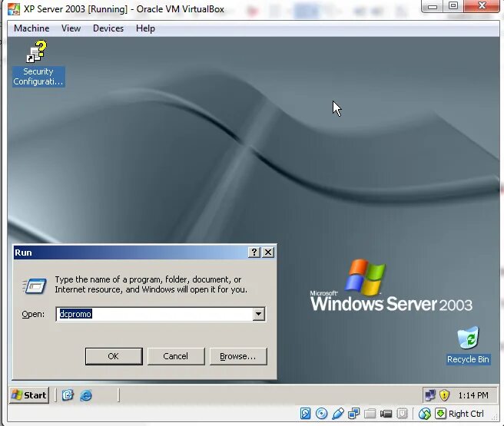The width and height of the screenshot is (504, 426).
Task: Click VirtualBox USB devices indicator
Action: pos(337,414)
